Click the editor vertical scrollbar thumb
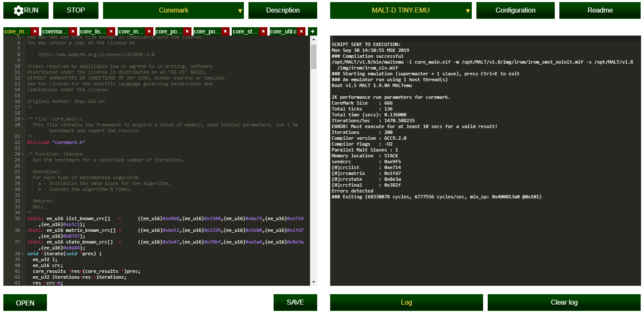 click(313, 56)
